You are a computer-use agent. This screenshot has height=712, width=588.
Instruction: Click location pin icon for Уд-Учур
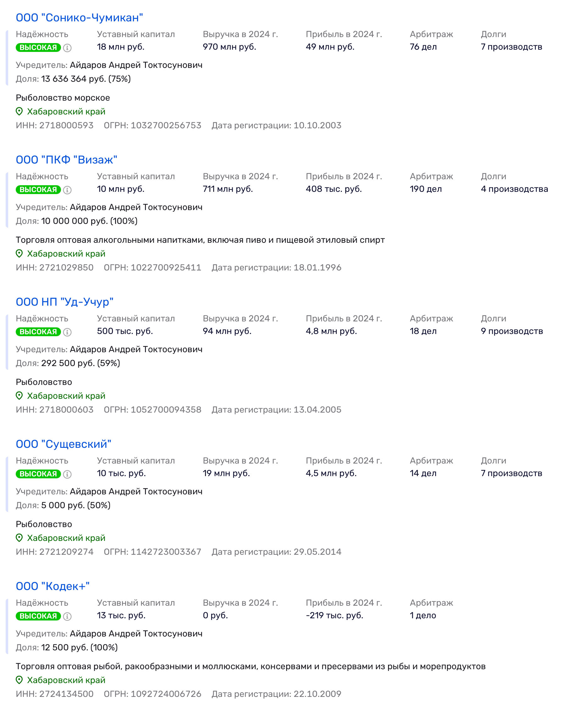pos(19,396)
